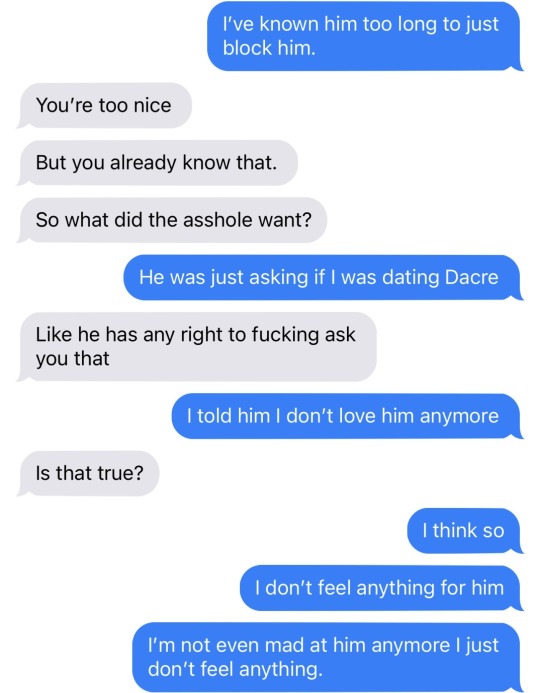This screenshot has width=540, height=693.
Task: Select the "Is that true?" message
Action: (x=89, y=473)
